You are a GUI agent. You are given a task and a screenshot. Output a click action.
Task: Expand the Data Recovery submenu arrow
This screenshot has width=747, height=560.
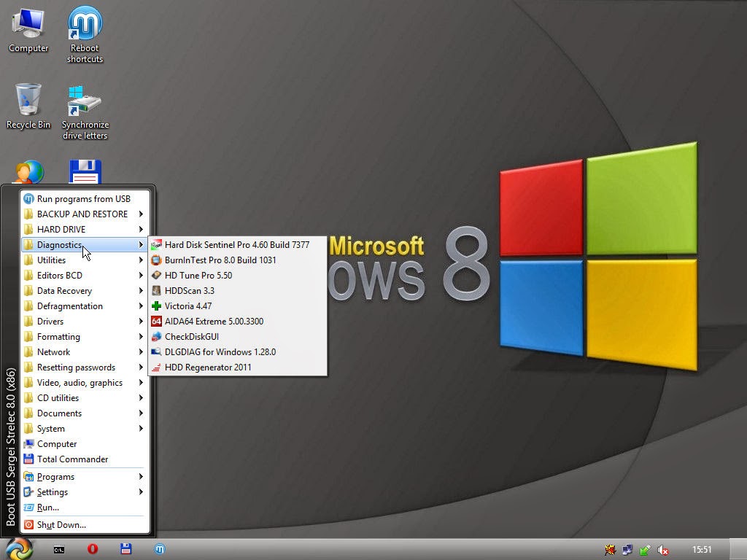[x=141, y=290]
